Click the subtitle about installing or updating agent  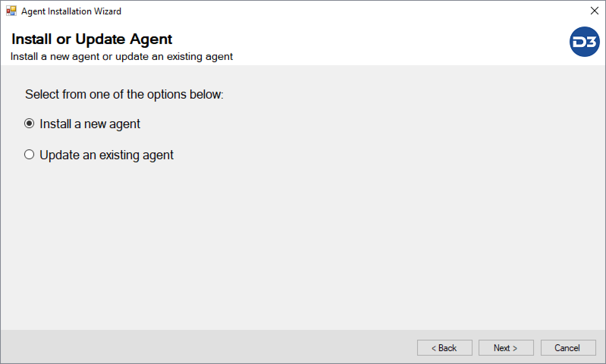tap(122, 56)
